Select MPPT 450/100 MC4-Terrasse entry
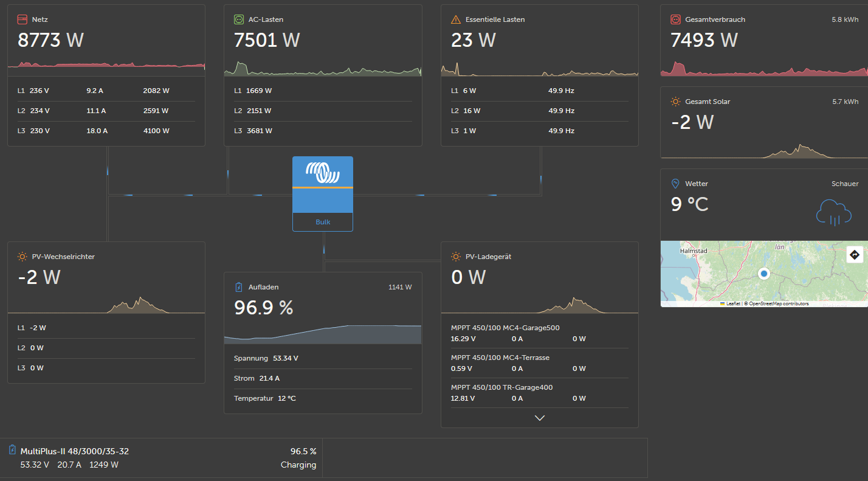Screen dimensions: 868x481 [539, 363]
